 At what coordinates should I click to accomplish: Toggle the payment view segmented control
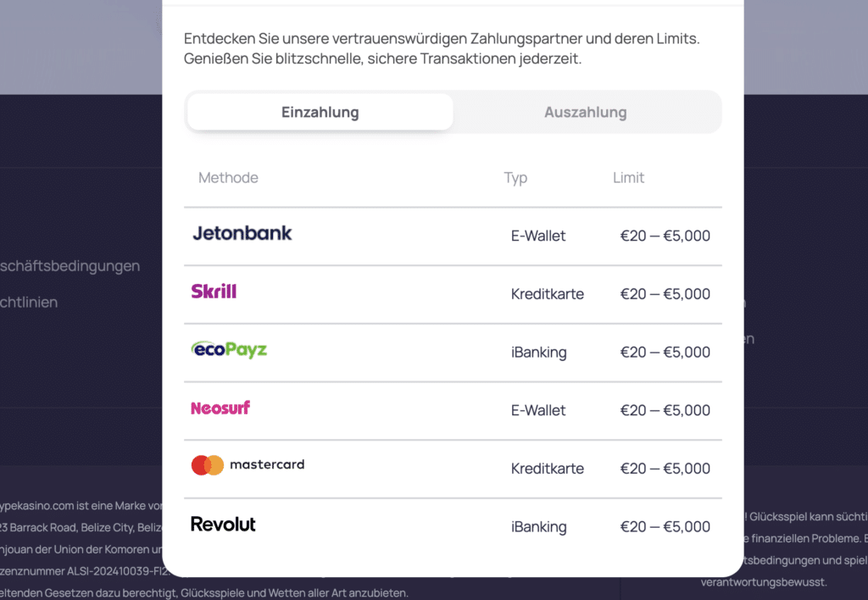pyautogui.click(x=453, y=111)
